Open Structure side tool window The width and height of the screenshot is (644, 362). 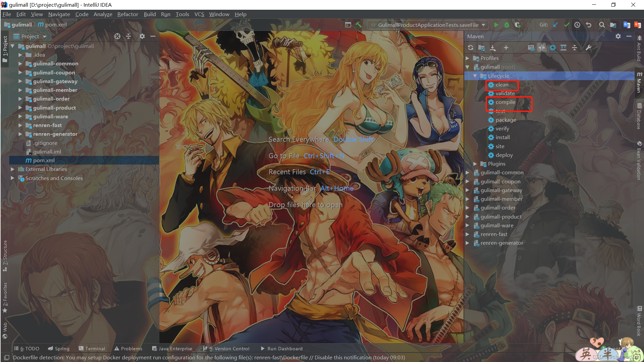[5, 255]
